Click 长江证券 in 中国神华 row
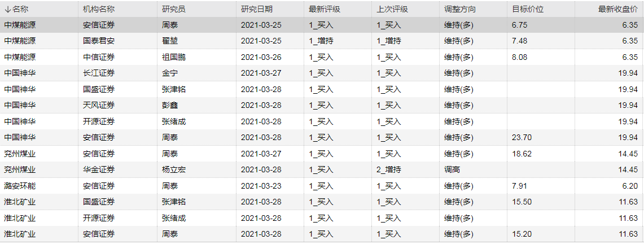The width and height of the screenshot is (644, 244). pos(98,73)
